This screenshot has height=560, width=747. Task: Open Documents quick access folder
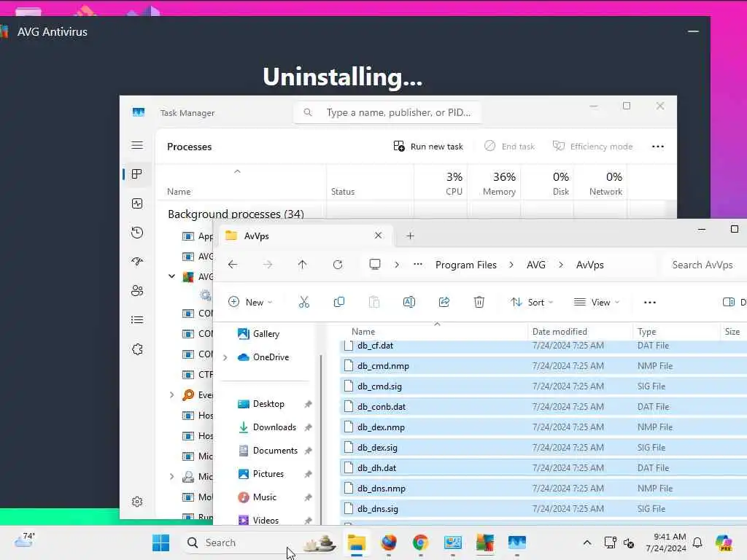coord(267,451)
